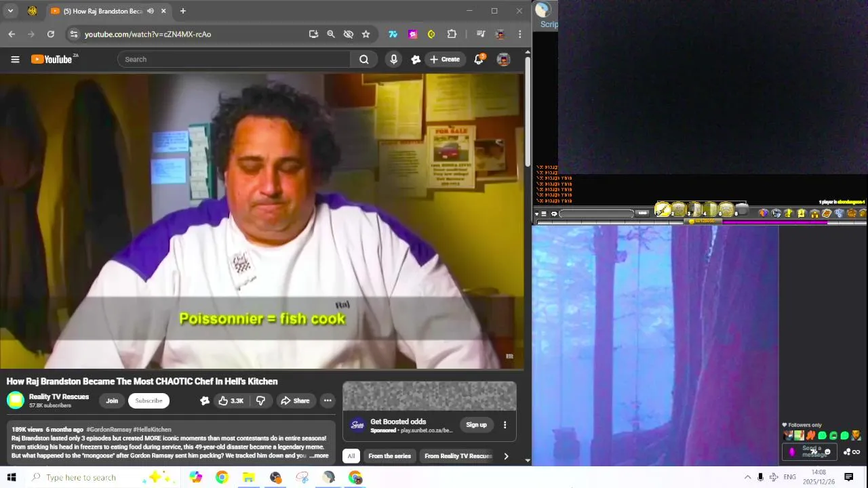The image size is (868, 488).
Task: Open the site information icon in address bar
Action: pyautogui.click(x=74, y=34)
